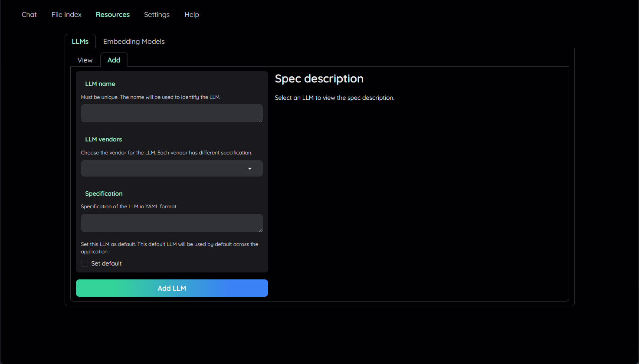Switch to the View sub-tab
Screen dimensions: 639x364
(x=85, y=60)
